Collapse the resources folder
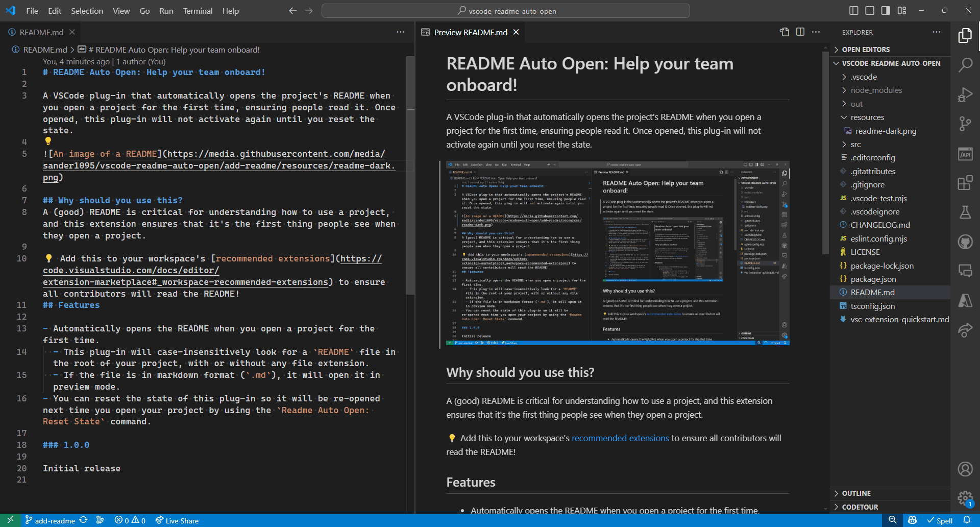This screenshot has width=980, height=527. tap(867, 117)
